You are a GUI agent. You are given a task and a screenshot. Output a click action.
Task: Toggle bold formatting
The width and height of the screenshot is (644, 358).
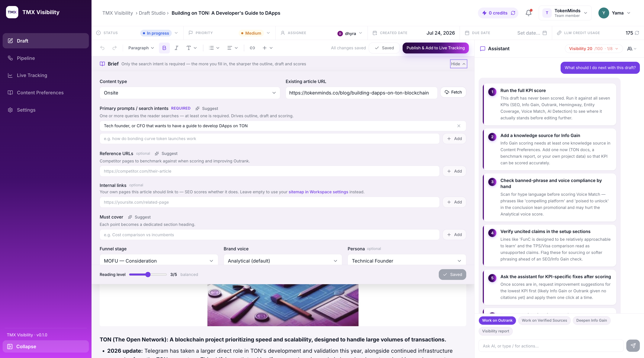(x=164, y=48)
